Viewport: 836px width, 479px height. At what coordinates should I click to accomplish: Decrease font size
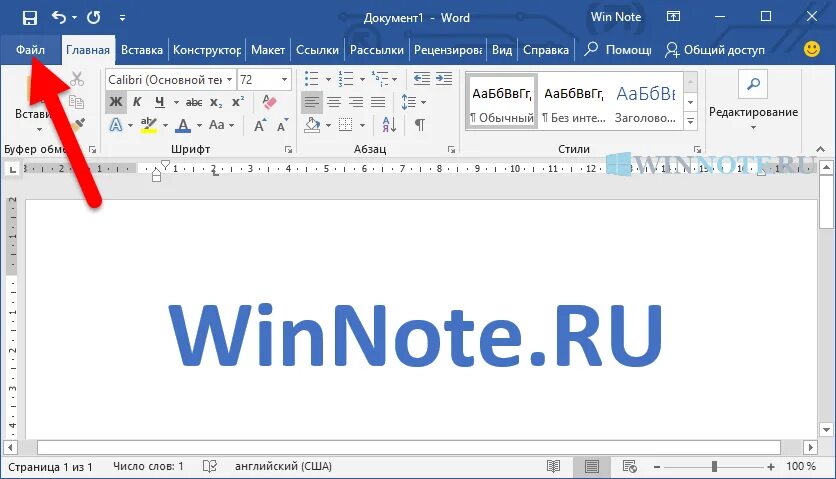(283, 125)
